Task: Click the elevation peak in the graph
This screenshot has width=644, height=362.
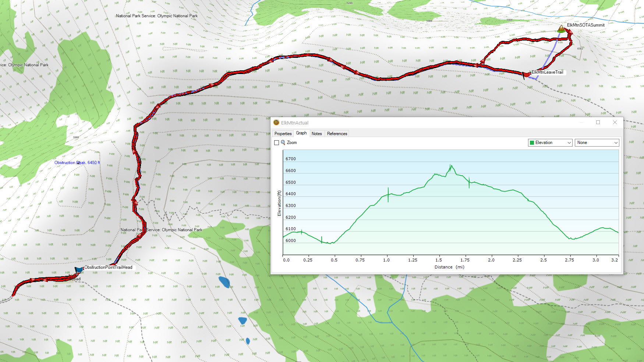Action: 451,166
